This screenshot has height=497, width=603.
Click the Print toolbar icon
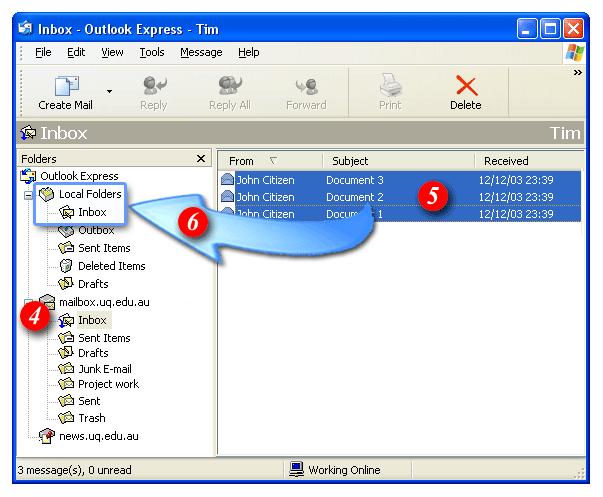[390, 87]
